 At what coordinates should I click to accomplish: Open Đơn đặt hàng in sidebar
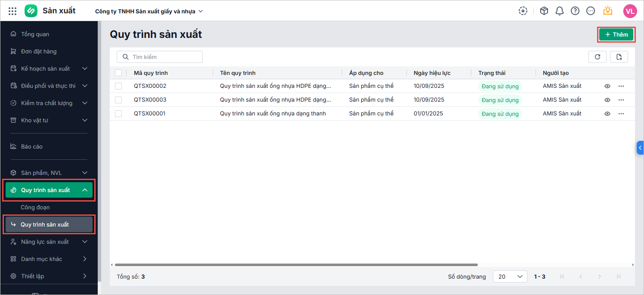[49, 51]
